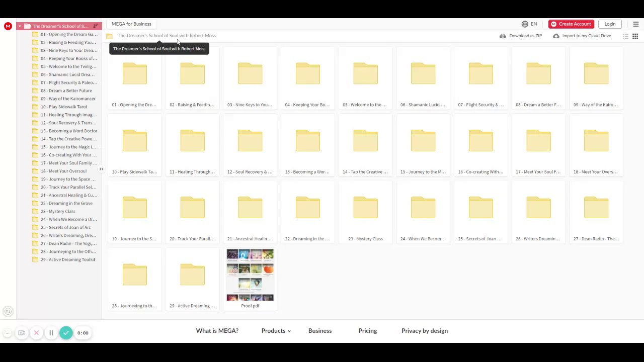644x362 pixels.
Task: Click the sort order icon in tree header
Action: click(x=96, y=26)
